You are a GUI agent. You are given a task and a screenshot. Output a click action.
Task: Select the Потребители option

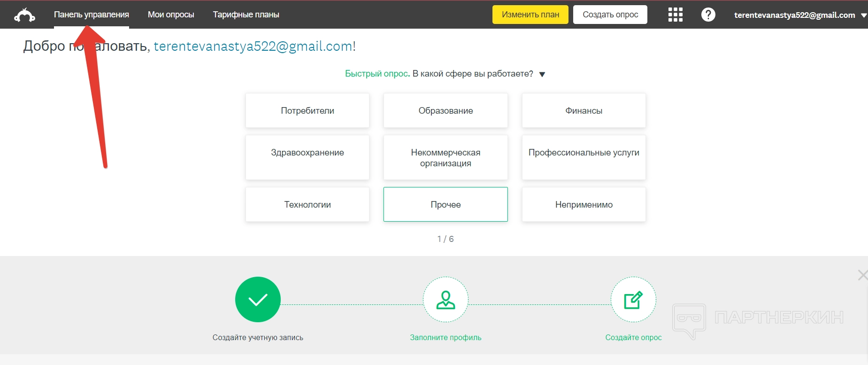coord(307,110)
